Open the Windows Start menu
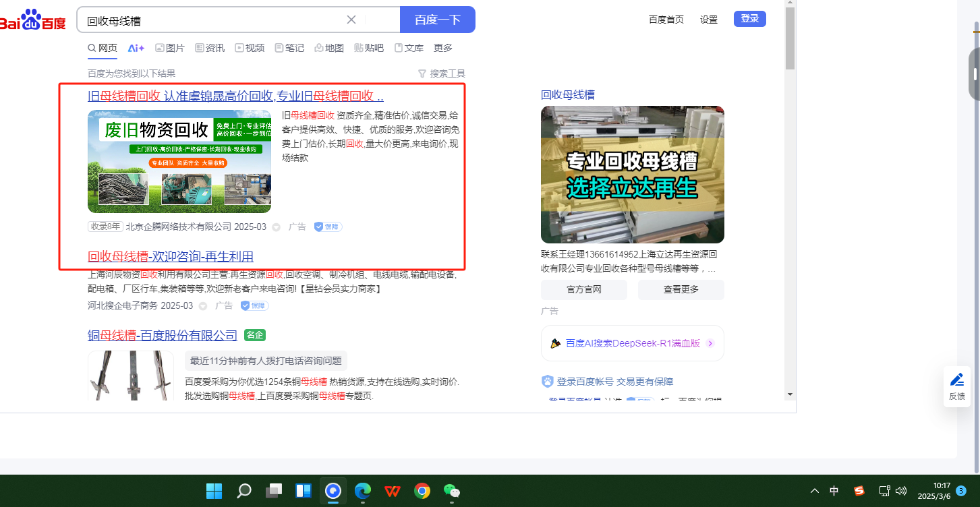 coord(214,491)
